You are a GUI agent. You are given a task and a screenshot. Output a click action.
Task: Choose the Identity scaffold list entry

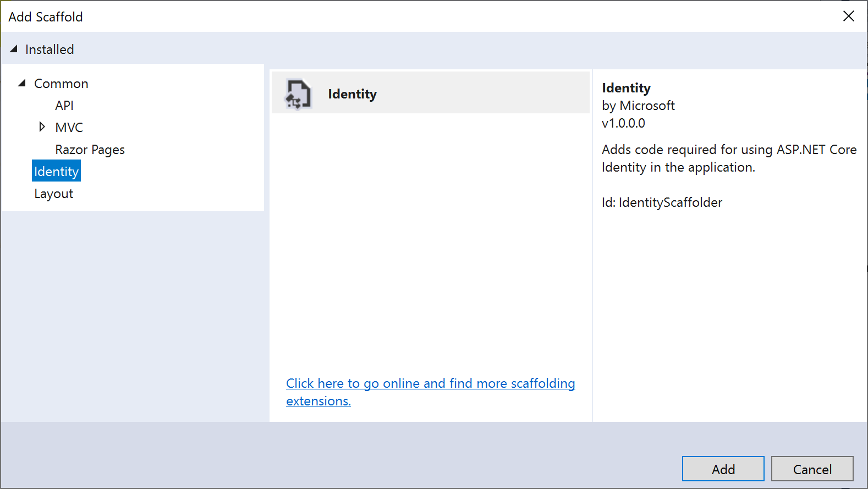[x=431, y=92]
